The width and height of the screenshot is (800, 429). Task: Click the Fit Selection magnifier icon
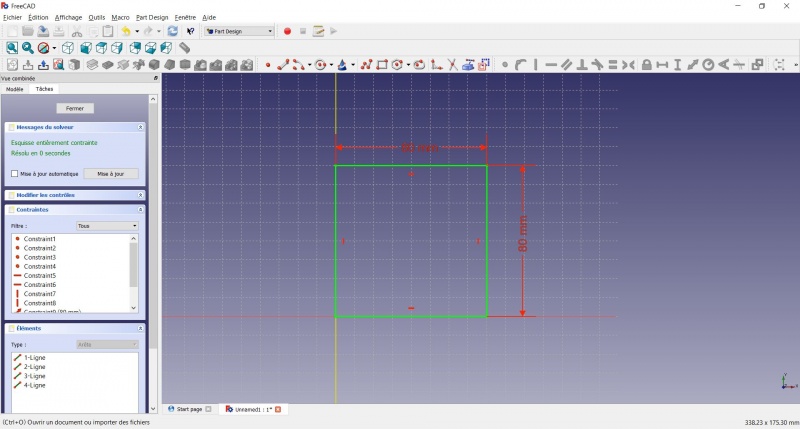point(28,48)
